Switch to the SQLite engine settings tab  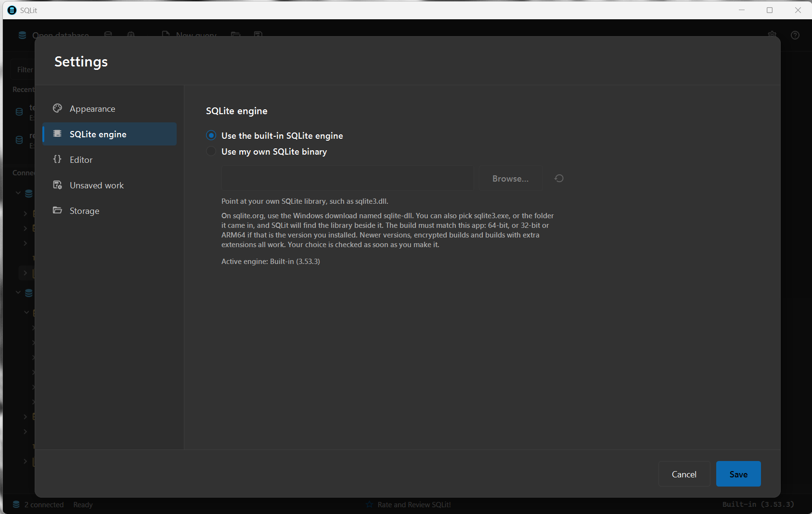110,134
